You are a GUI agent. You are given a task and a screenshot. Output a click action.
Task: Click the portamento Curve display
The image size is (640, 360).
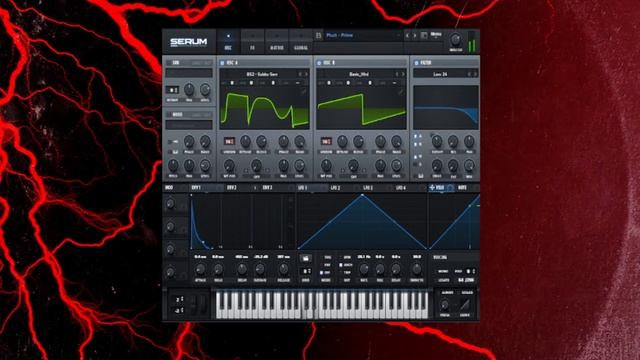click(465, 305)
